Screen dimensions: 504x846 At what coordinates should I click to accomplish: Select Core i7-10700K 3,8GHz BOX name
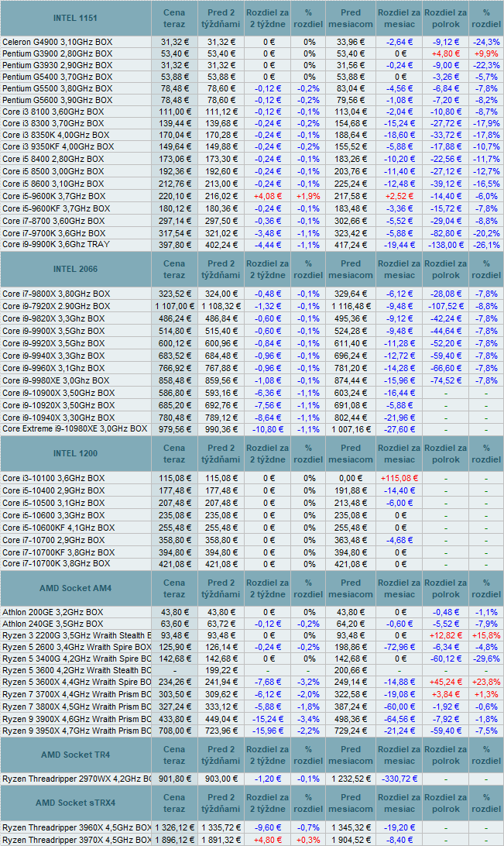point(56,564)
